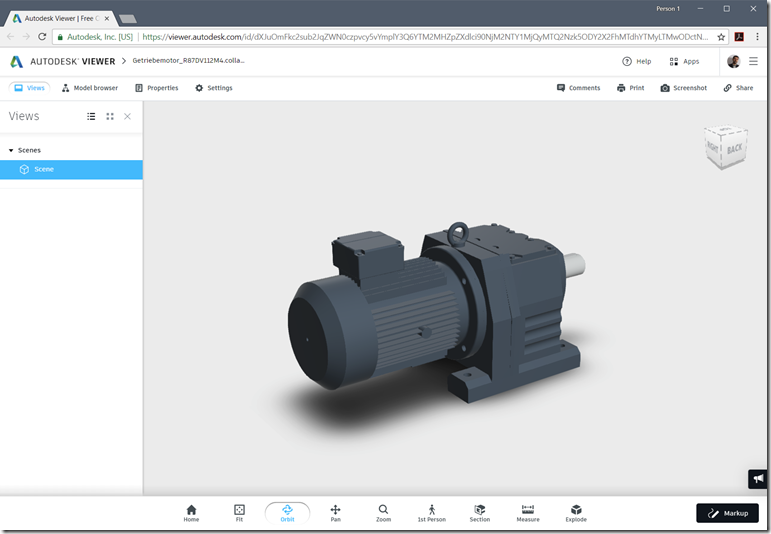771x534 pixels.
Task: Activate the Explode tool
Action: (x=576, y=513)
